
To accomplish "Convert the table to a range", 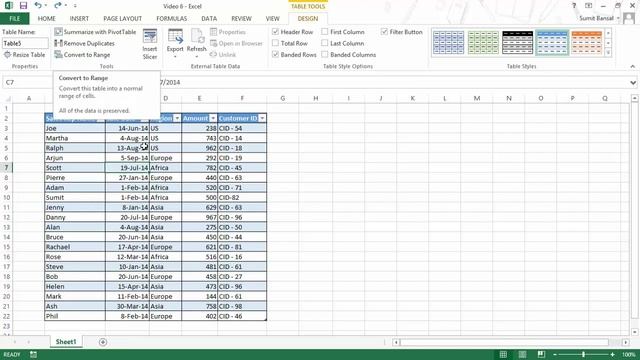I will tap(82, 55).
